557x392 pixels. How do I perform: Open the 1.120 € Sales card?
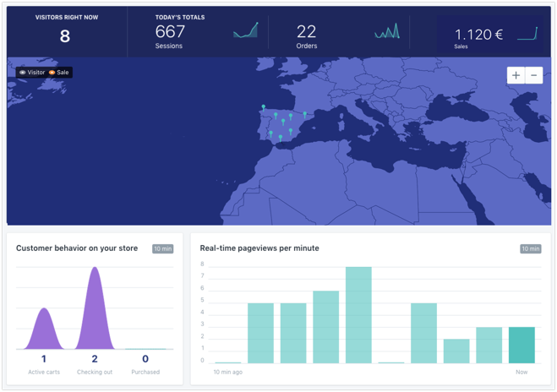pos(478,35)
